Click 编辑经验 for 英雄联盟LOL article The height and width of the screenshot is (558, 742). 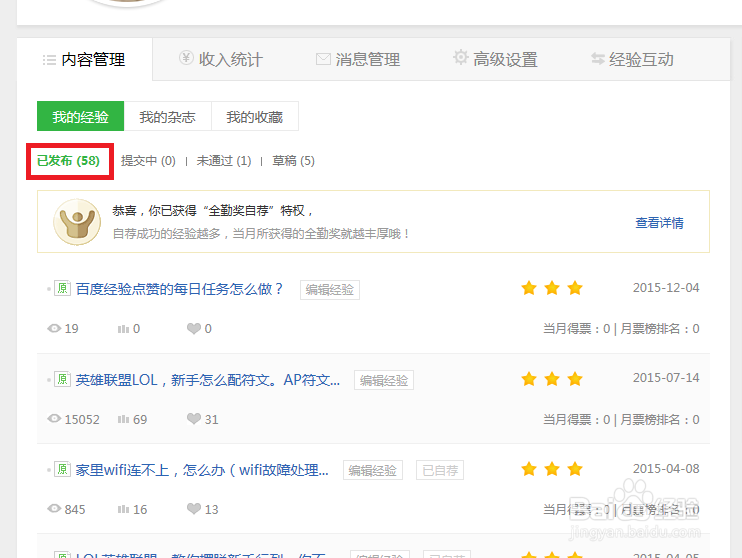[384, 380]
